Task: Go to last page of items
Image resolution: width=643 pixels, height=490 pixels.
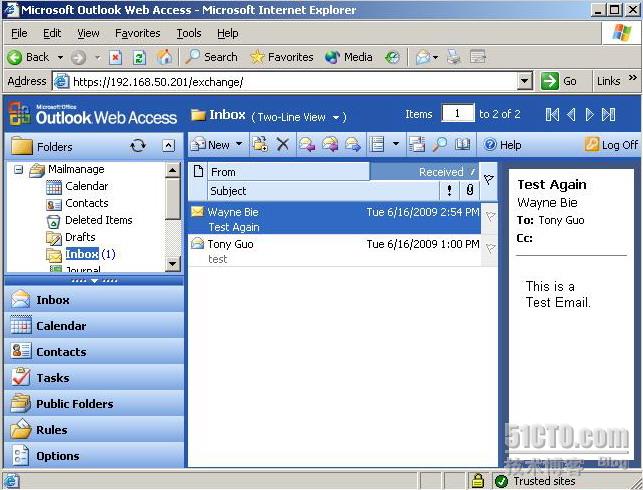Action: tap(608, 114)
